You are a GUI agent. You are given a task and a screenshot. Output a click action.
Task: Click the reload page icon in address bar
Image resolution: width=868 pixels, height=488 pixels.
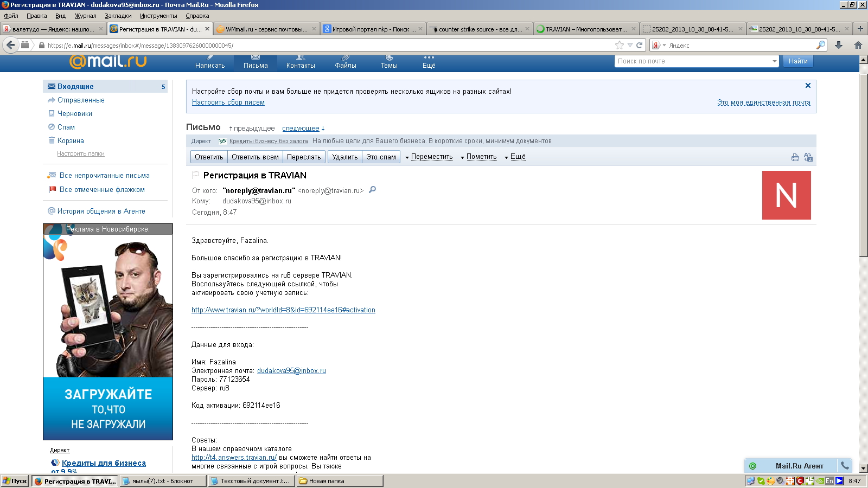pyautogui.click(x=639, y=46)
